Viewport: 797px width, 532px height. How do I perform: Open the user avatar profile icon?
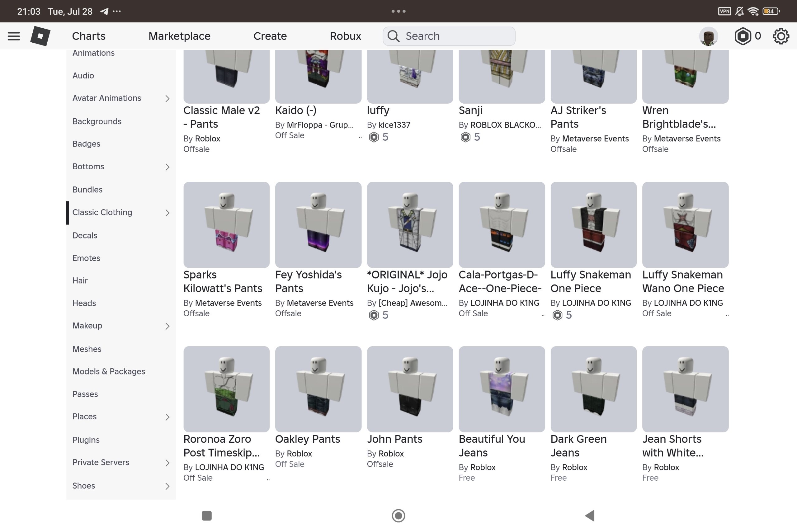click(708, 36)
